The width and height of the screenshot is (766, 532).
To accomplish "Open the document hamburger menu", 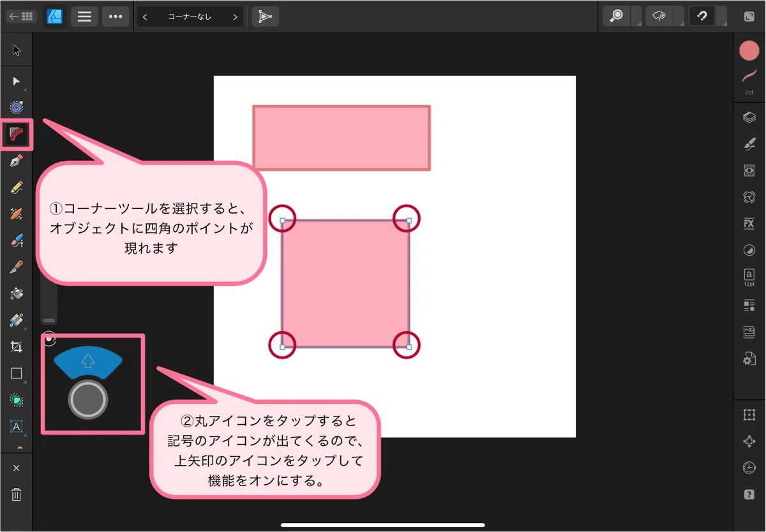I will click(x=84, y=17).
